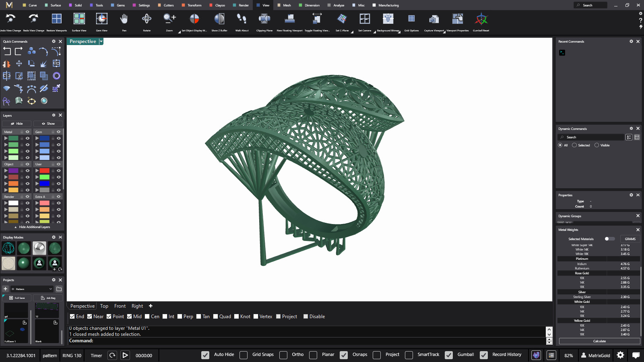Image resolution: width=644 pixels, height=362 pixels.
Task: Collapse Hide Additional Layers
Action: click(32, 227)
